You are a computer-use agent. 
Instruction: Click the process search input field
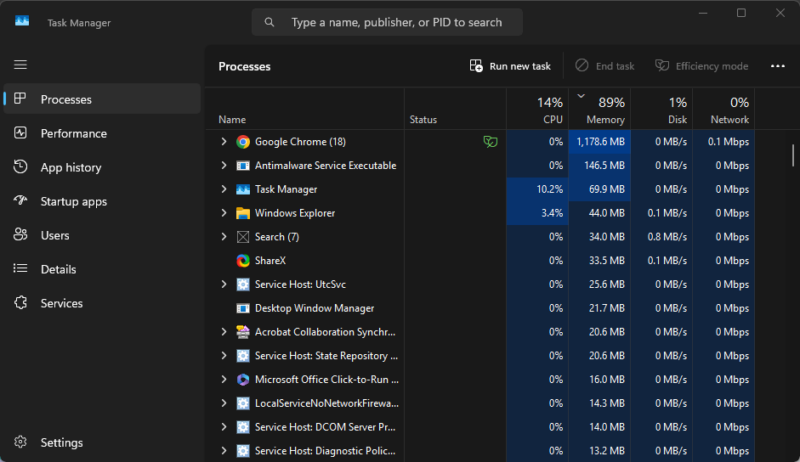[387, 22]
